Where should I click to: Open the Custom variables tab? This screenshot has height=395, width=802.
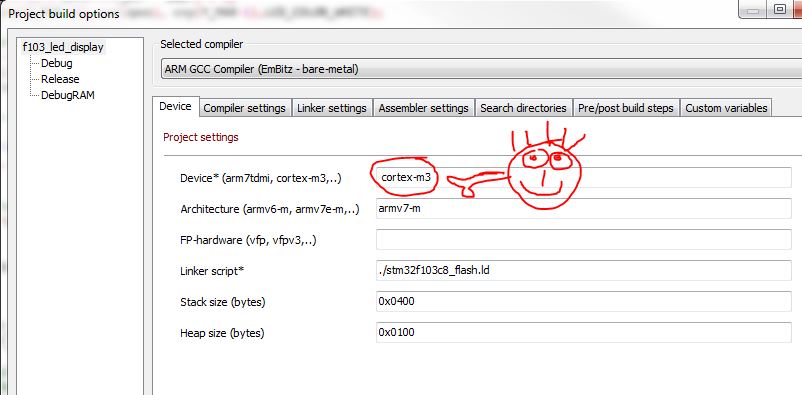tap(726, 108)
